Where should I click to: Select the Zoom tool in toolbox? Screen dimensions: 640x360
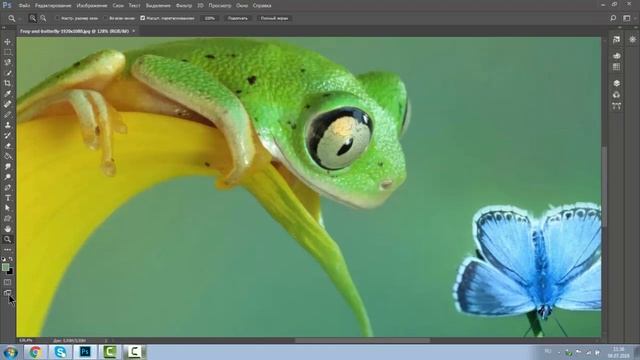7,240
